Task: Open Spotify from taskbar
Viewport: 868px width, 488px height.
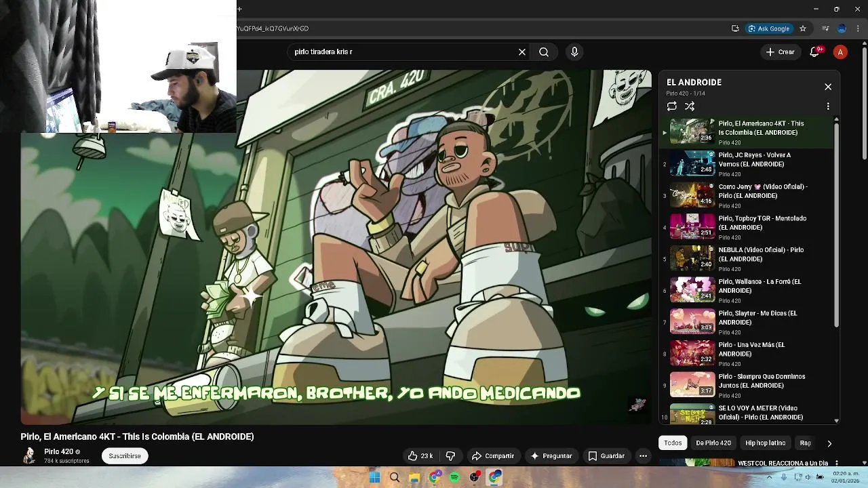Action: click(454, 477)
